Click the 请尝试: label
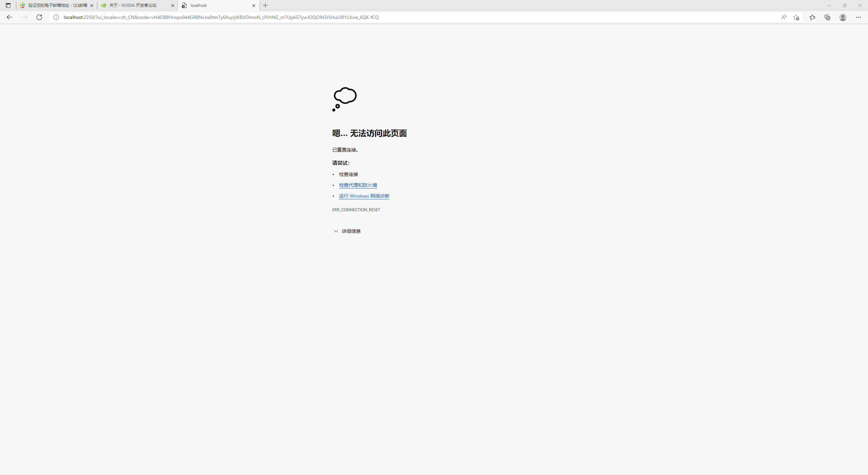The height and width of the screenshot is (475, 868). click(341, 163)
